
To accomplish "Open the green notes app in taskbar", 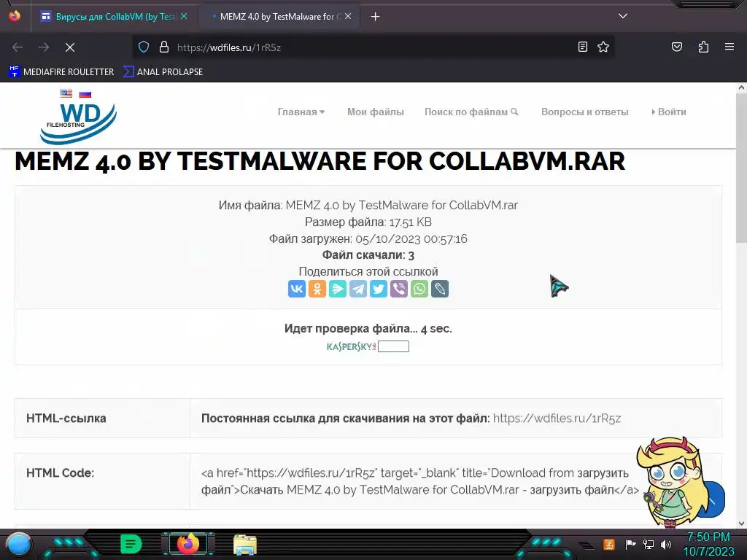I will coord(131,544).
